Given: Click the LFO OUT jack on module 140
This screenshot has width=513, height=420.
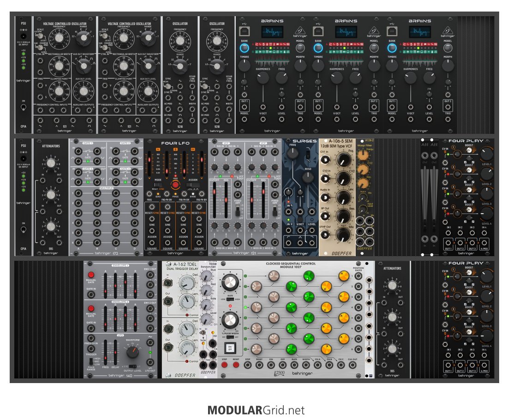Looking at the screenshot, I should [x=150, y=362].
